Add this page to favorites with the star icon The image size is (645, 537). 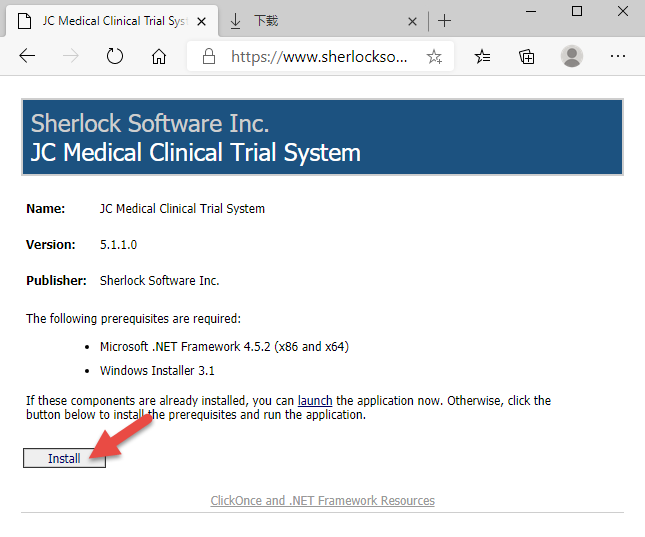tap(434, 56)
